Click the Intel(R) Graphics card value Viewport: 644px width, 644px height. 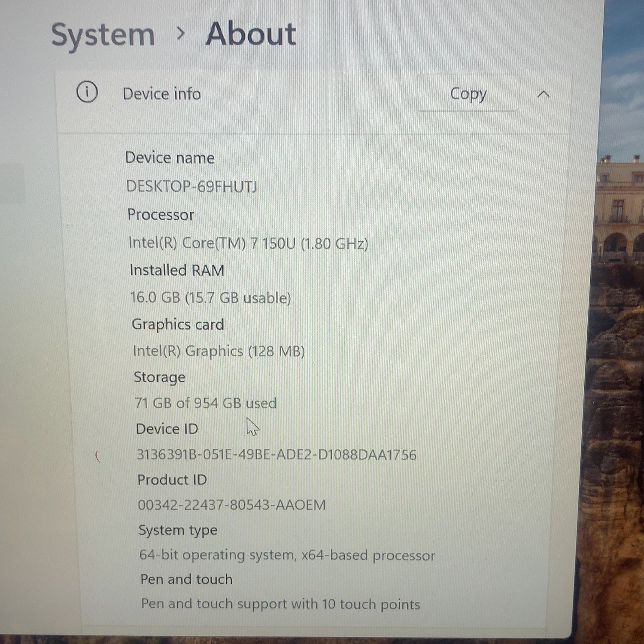pyautogui.click(x=219, y=351)
